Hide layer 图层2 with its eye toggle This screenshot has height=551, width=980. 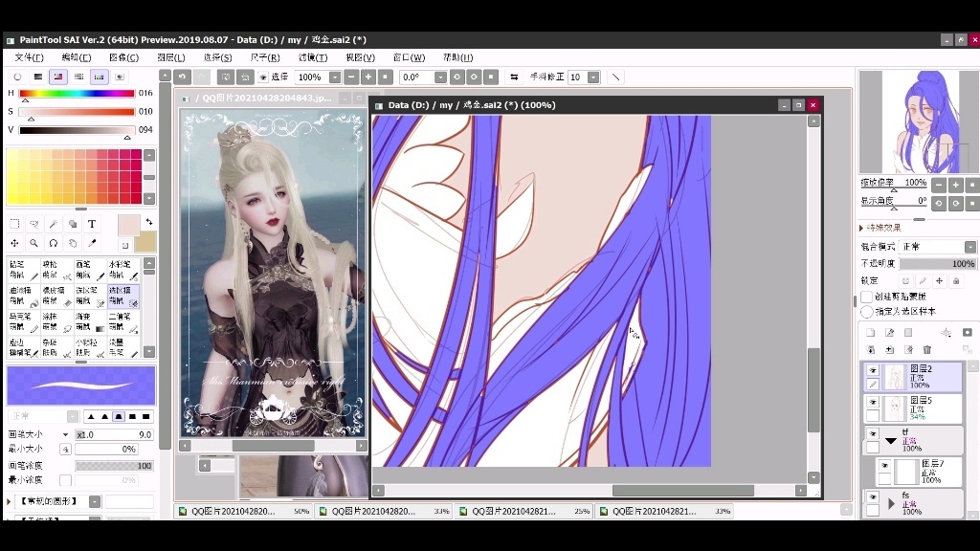tap(872, 370)
